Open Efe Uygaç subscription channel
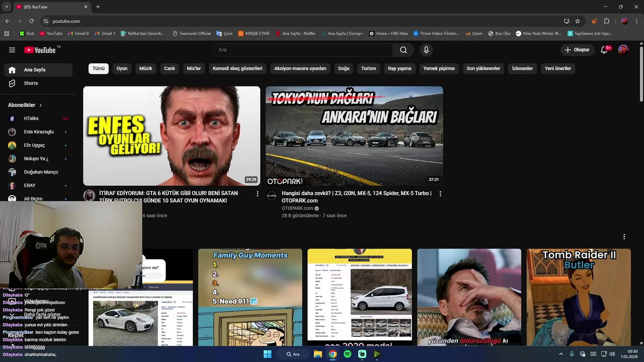The height and width of the screenshot is (362, 644). point(38,145)
